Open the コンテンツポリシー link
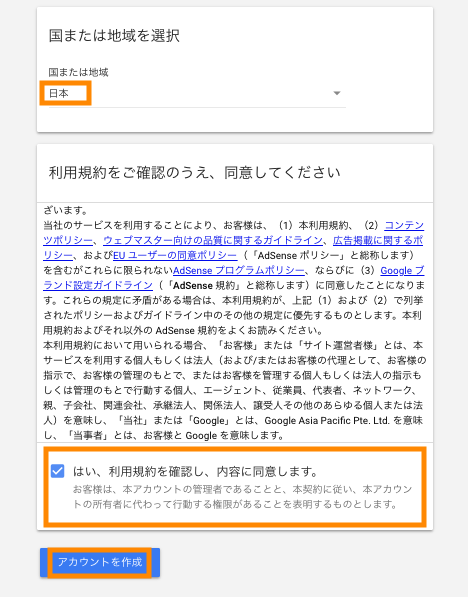The height and width of the screenshot is (597, 468). (404, 225)
